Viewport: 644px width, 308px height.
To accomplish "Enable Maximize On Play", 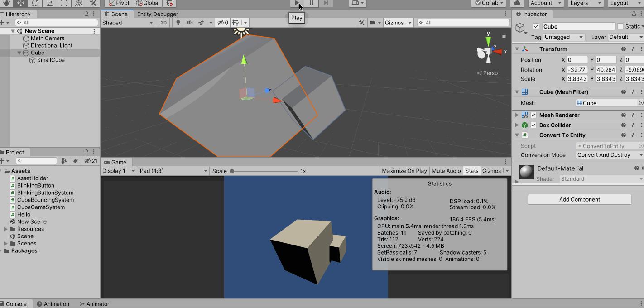I will click(x=404, y=171).
